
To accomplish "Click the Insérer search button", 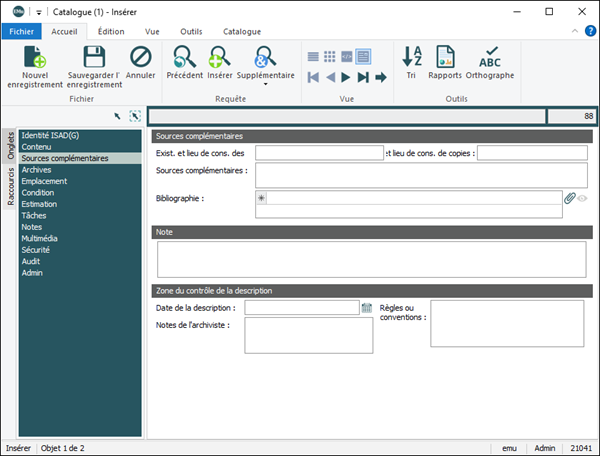I will click(220, 58).
